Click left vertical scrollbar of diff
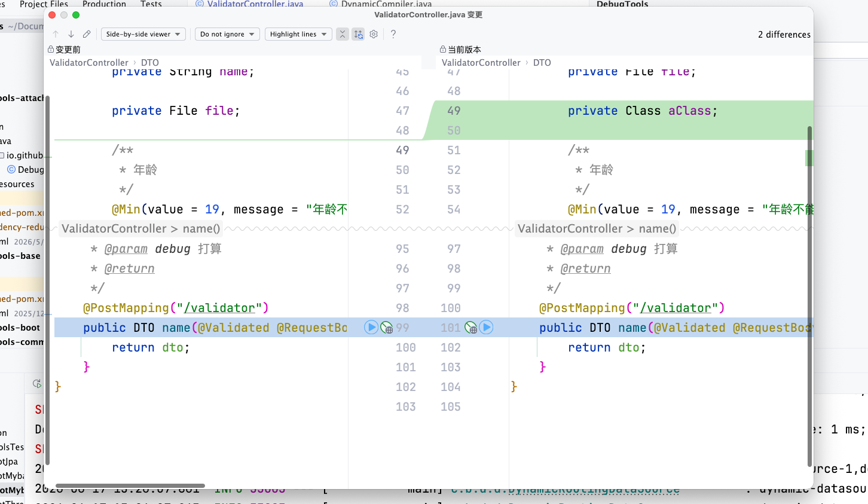The image size is (868, 504). pyautogui.click(x=47, y=280)
